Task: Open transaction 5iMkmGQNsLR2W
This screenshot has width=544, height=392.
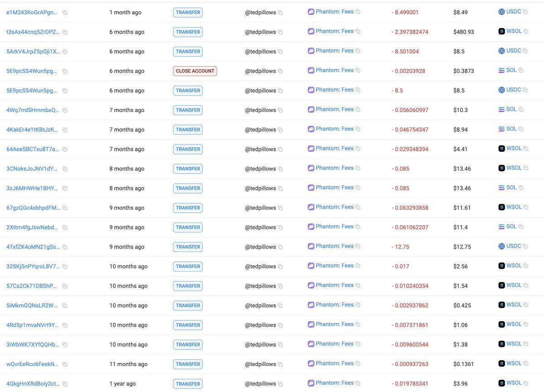Action: [33, 305]
